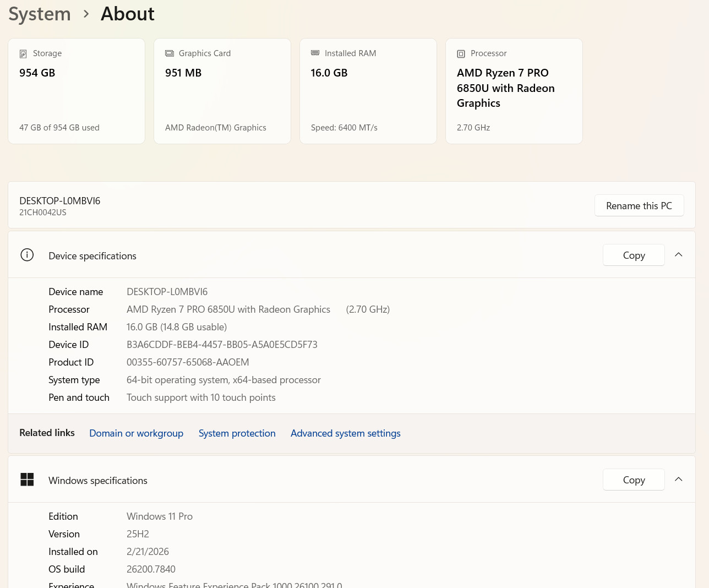Go back to System in the breadcrumb
Viewport: 709px width, 588px height.
pyautogui.click(x=40, y=14)
